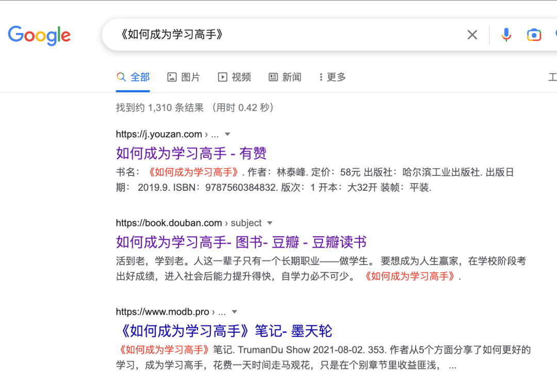The height and width of the screenshot is (392, 557).
Task: Switch to the 新闻 tab
Action: (x=285, y=77)
